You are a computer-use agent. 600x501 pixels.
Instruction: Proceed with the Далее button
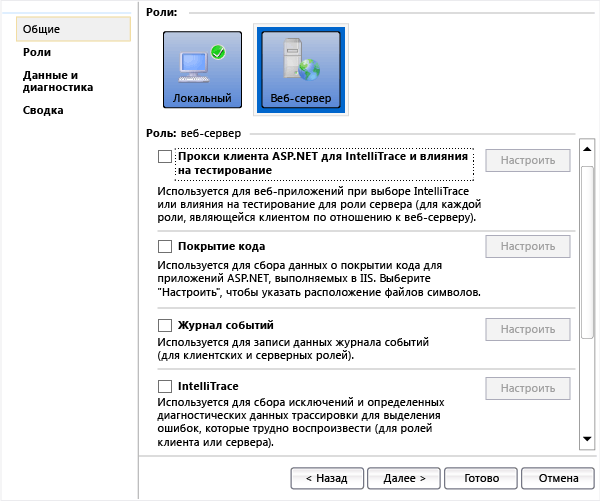404,478
